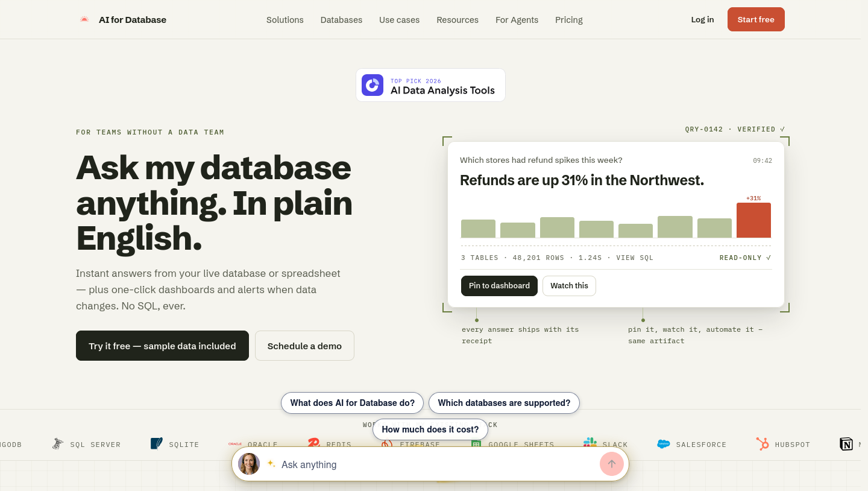Pin the refund answer to dashboard
868x491 pixels.
(x=499, y=286)
